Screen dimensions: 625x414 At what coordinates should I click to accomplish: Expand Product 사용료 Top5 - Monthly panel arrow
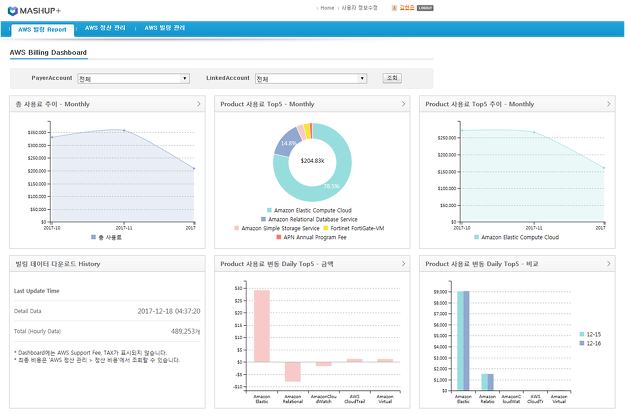403,104
